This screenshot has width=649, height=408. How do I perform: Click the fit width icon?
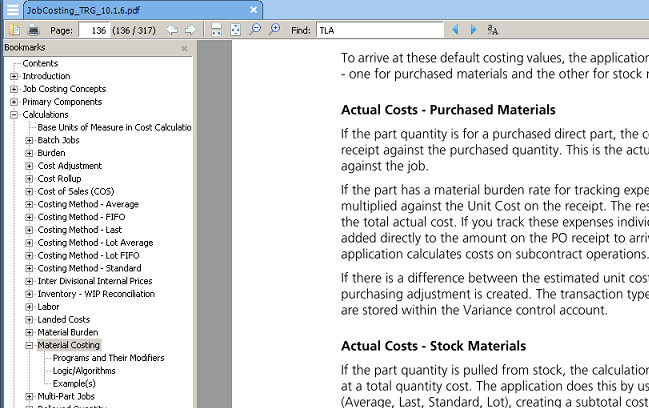click(216, 30)
